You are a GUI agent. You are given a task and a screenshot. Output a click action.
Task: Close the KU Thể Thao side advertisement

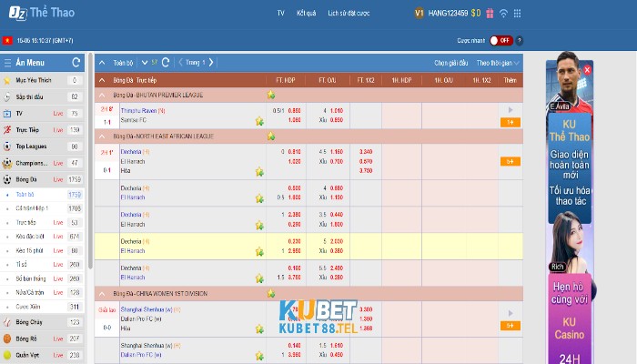587,70
